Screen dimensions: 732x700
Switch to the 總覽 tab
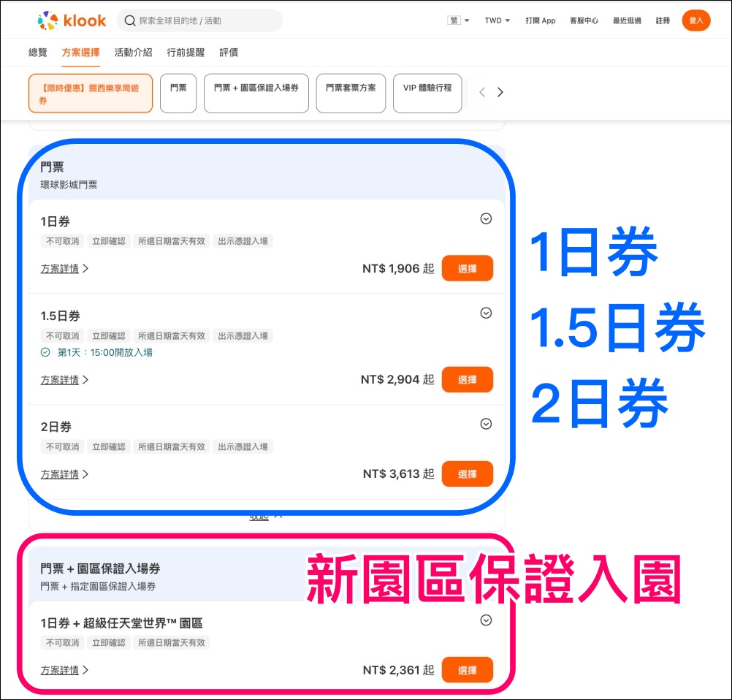click(x=38, y=53)
